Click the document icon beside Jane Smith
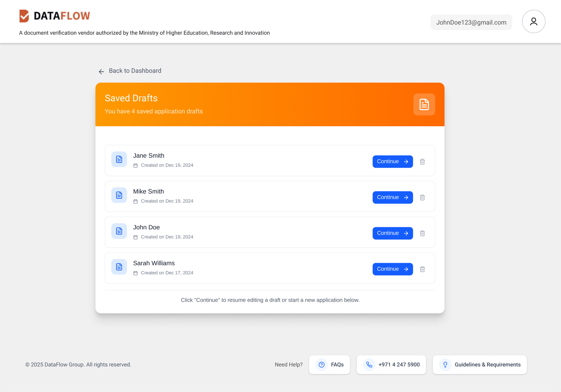This screenshot has height=392, width=561. pos(119,159)
